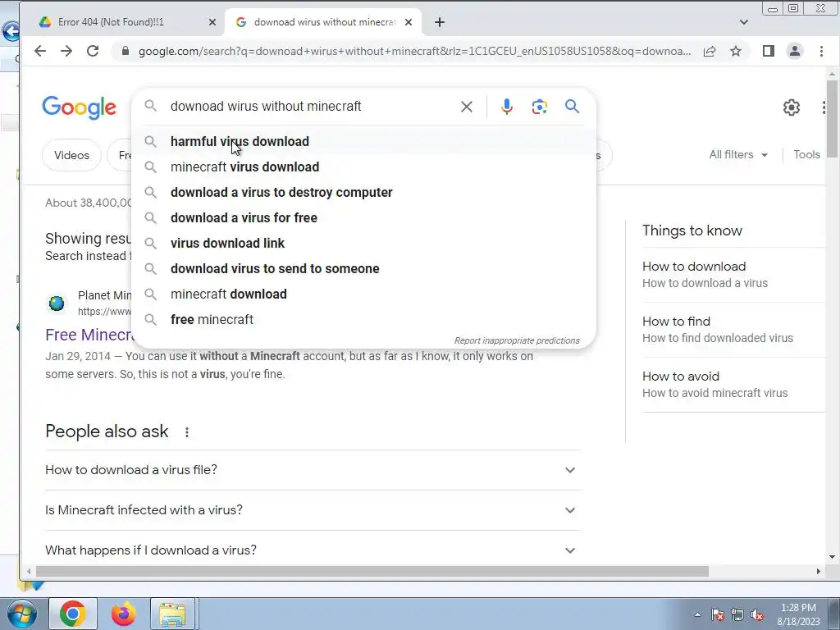Select the downoad wirus without minecraft tab
Screen dimensions: 840x630
point(325,22)
